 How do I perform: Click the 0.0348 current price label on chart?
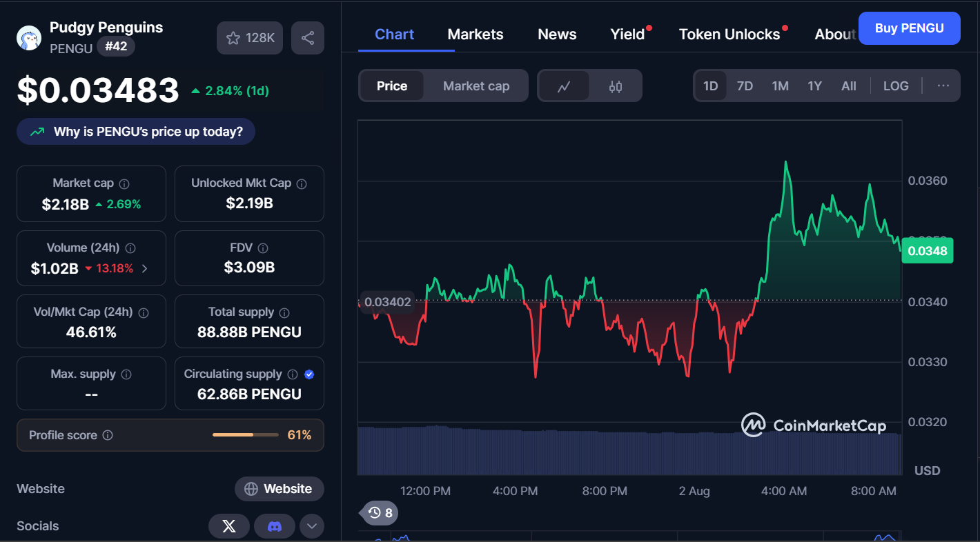pyautogui.click(x=928, y=251)
